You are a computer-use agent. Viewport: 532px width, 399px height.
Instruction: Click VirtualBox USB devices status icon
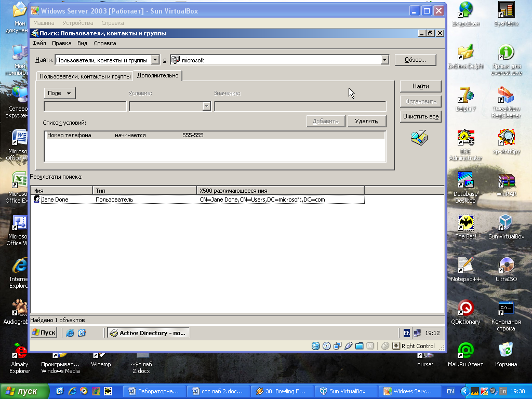tap(348, 345)
